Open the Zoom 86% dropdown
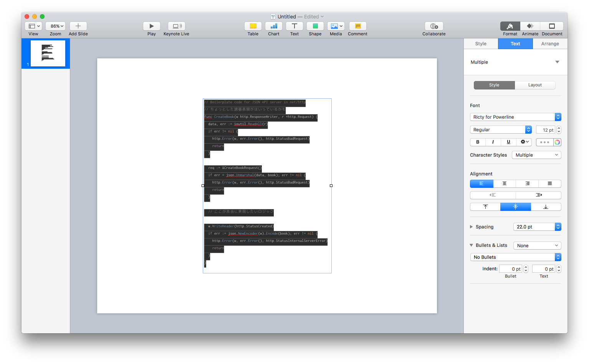Screen dimensions: 589x364 tap(56, 26)
